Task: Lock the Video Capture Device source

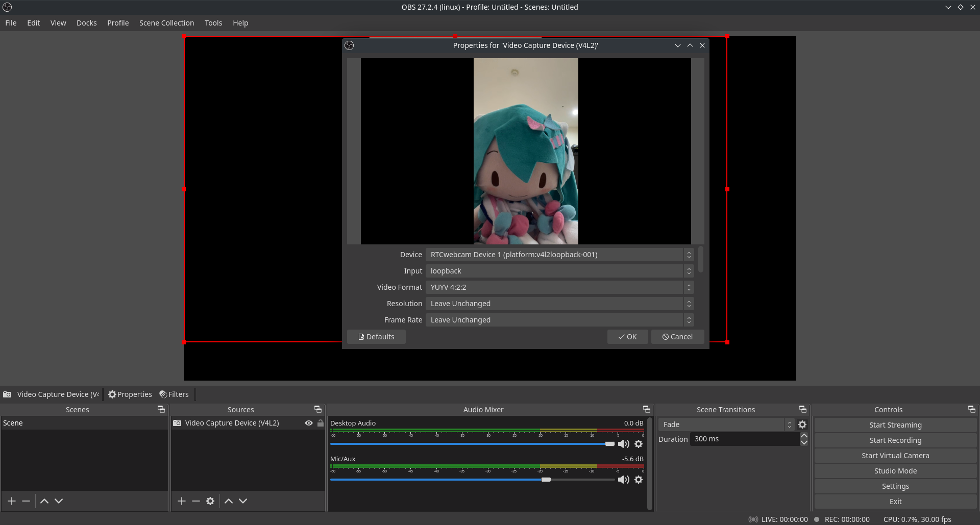Action: coord(321,423)
